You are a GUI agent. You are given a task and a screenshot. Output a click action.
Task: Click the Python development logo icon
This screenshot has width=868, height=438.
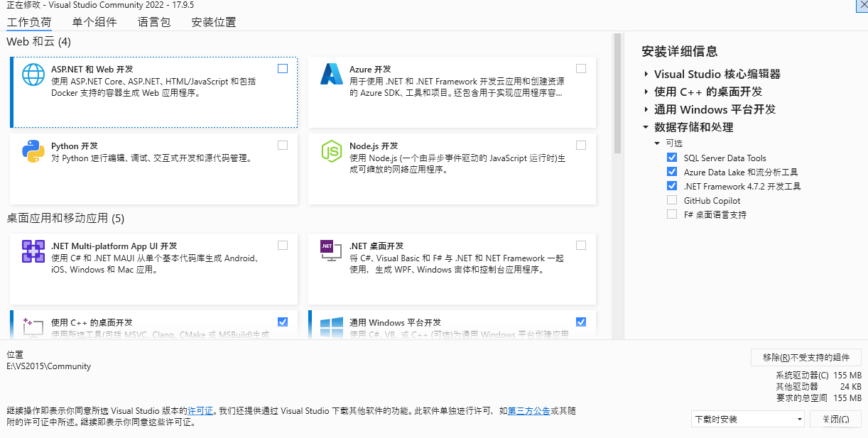[33, 151]
